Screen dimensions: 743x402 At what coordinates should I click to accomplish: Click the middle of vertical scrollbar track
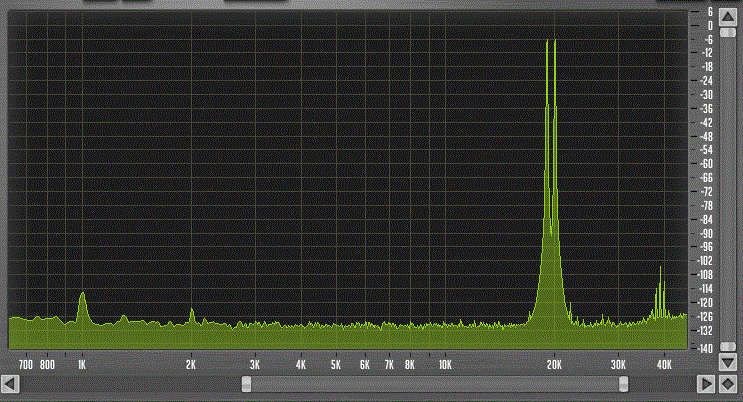728,190
